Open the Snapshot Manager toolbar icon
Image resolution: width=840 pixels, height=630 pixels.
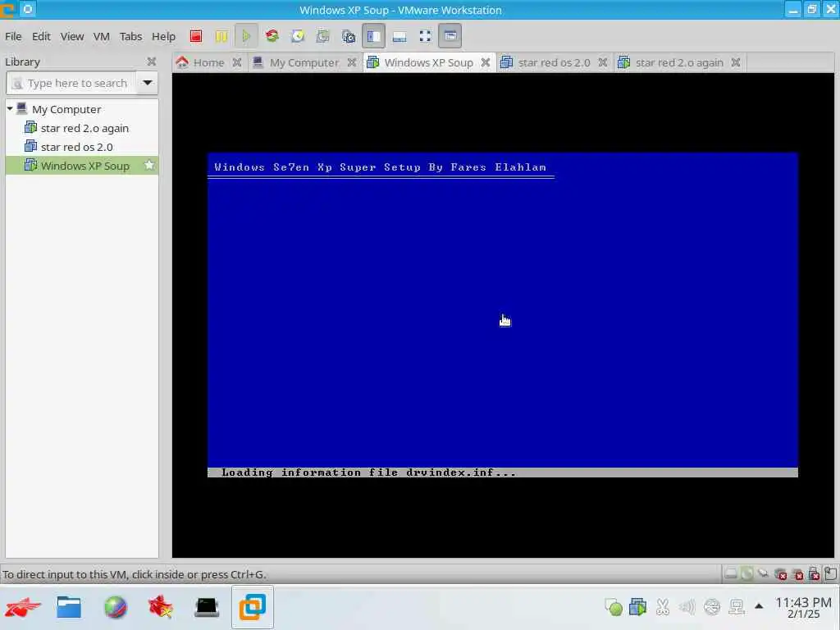pos(349,36)
